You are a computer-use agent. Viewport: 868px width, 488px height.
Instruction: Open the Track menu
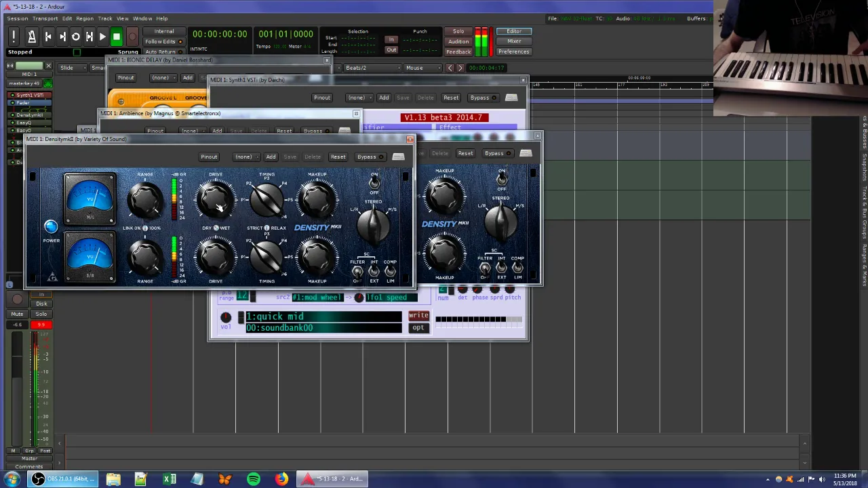click(x=105, y=18)
